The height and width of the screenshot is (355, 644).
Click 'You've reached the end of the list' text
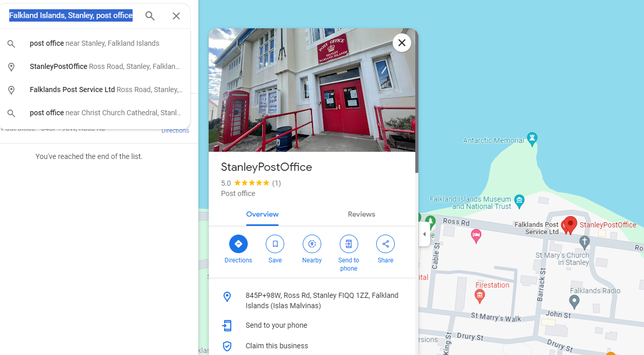pyautogui.click(x=89, y=156)
